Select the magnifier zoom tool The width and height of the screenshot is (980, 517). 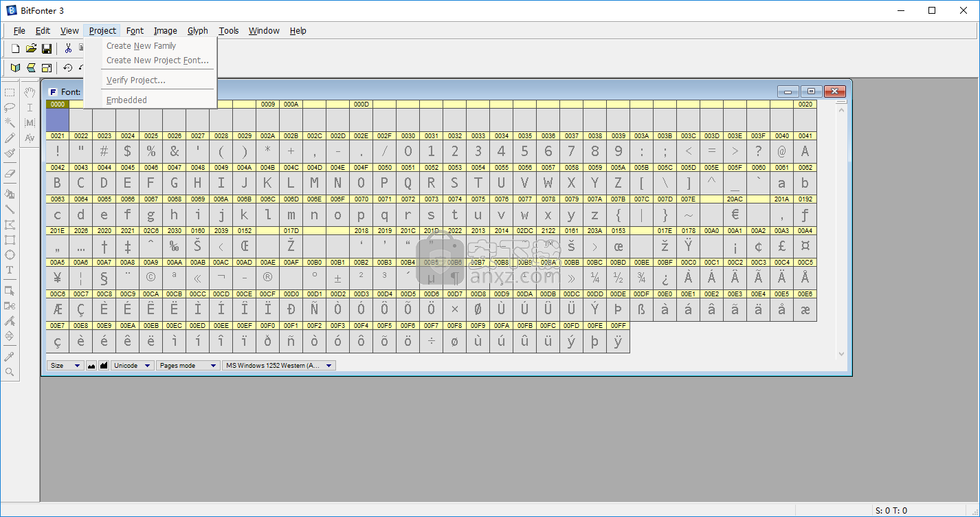click(x=10, y=372)
